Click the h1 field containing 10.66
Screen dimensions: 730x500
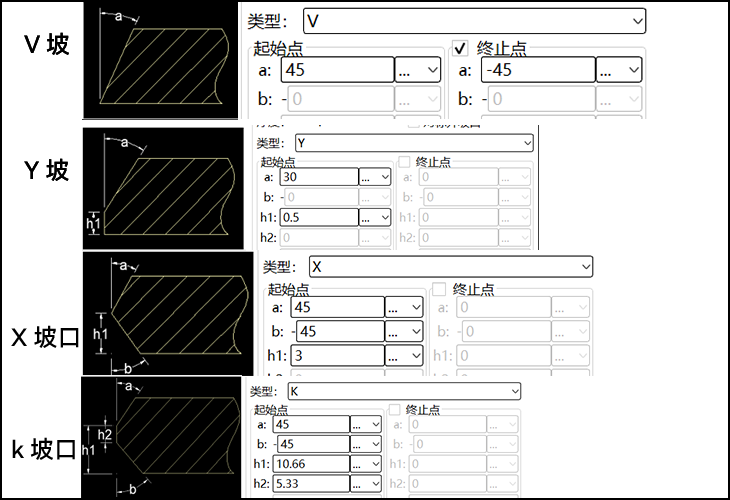pyautogui.click(x=311, y=464)
